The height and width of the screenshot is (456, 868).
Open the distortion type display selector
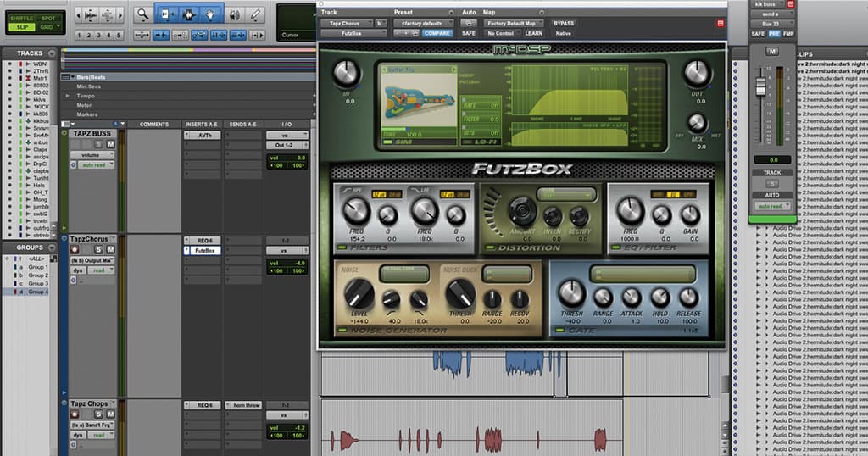pos(565,194)
